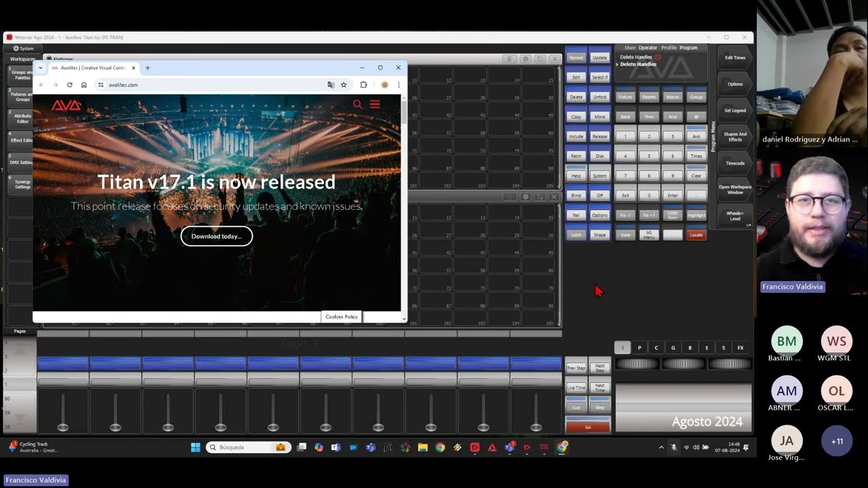The height and width of the screenshot is (488, 868).
Task: Toggle the Fan key
Action: 576,215
